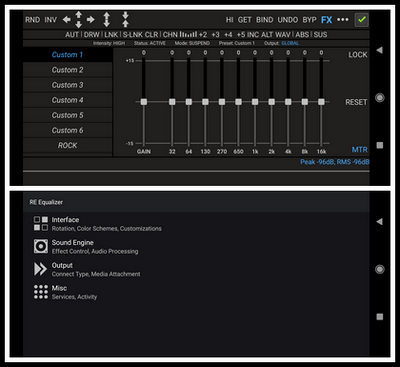Viewport: 400px width, 367px height.
Task: Click the +5 button
Action: click(241, 35)
